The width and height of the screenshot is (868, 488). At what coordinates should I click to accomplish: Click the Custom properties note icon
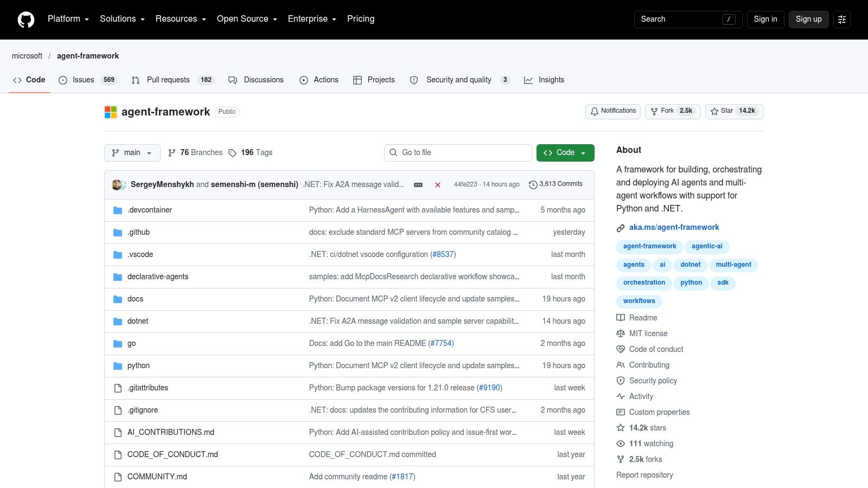point(621,412)
